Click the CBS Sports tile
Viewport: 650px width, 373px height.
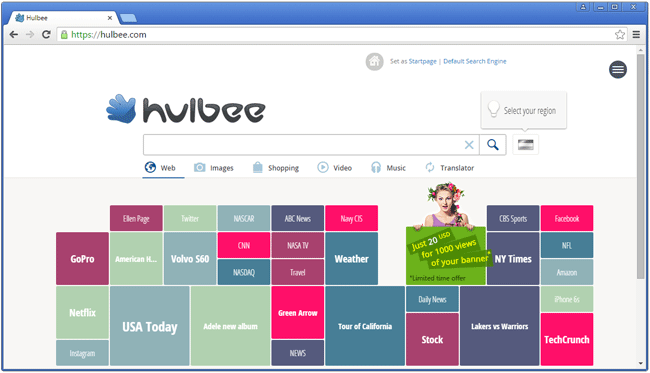tap(513, 218)
